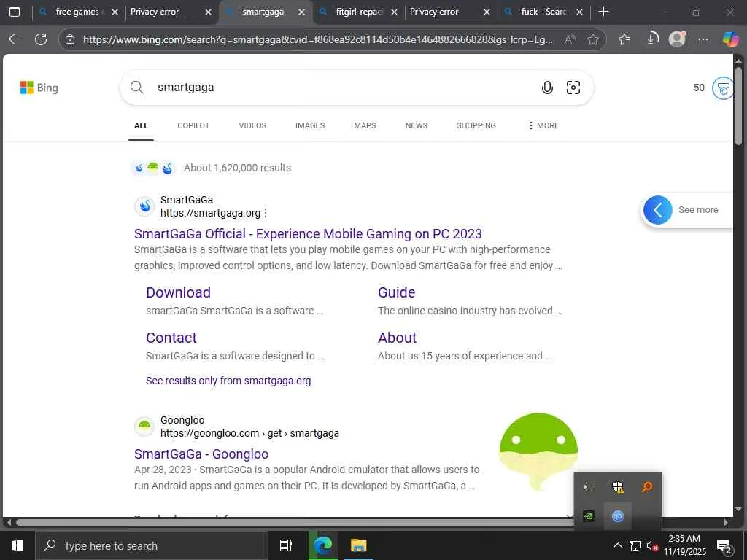Open SmartGaGa Official result link
The height and width of the screenshot is (560, 747).
tap(308, 234)
